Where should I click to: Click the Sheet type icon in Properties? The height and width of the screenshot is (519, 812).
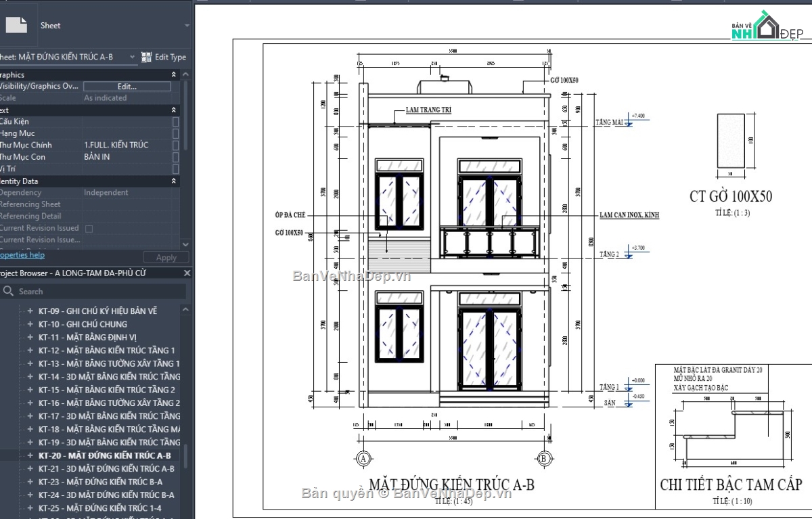tap(16, 25)
